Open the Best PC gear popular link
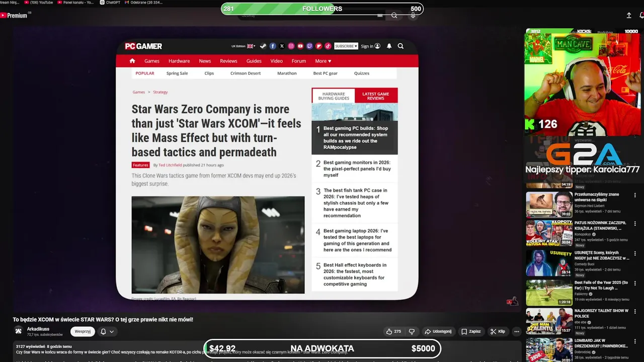 (x=326, y=73)
